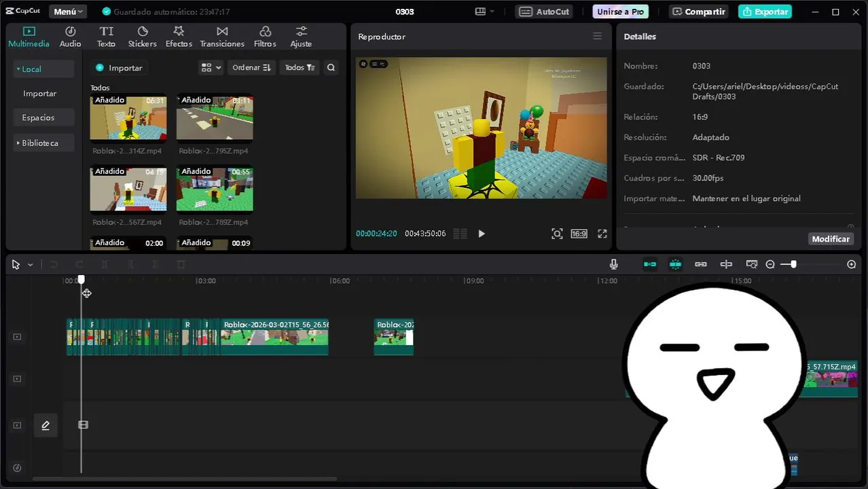
Task: Click the timeline playhead marker
Action: tap(82, 280)
